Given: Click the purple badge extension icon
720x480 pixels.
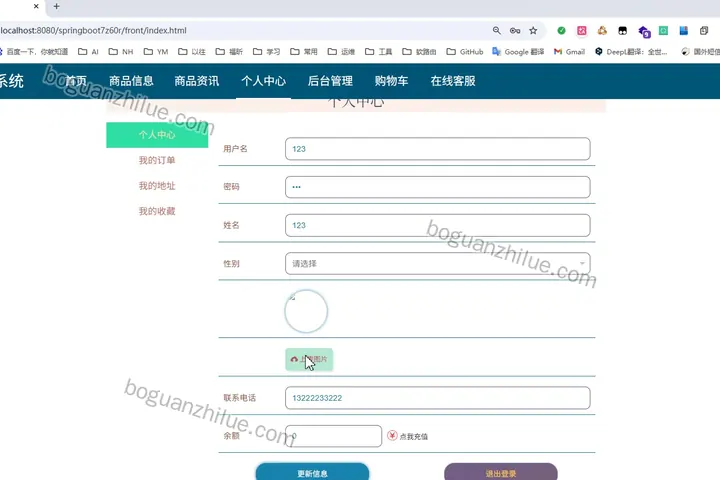Looking at the screenshot, I should point(644,31).
